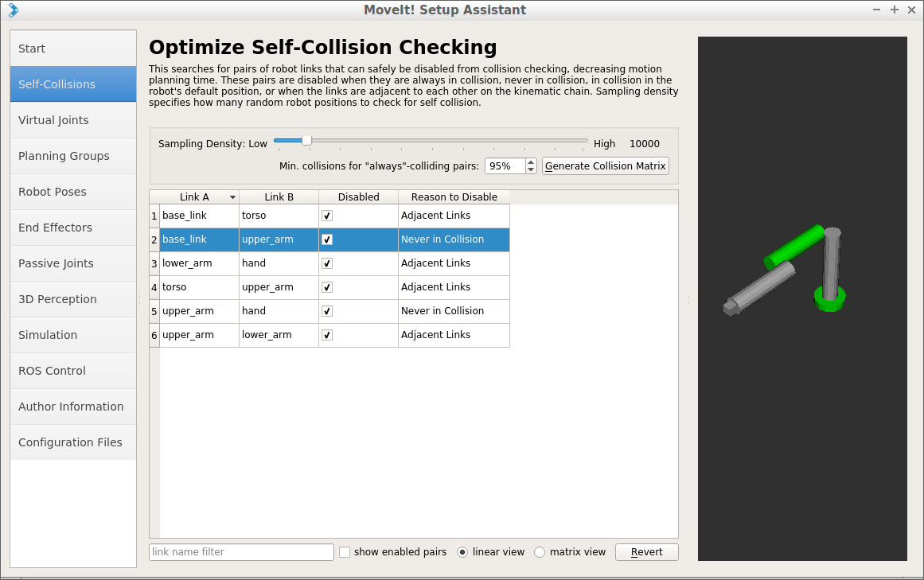Viewport: 924px width, 580px height.
Task: Click the Sampling Density slider handle
Action: (x=306, y=140)
